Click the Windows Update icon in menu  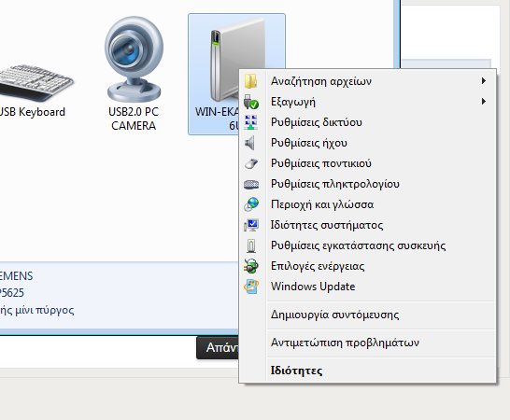(x=251, y=287)
